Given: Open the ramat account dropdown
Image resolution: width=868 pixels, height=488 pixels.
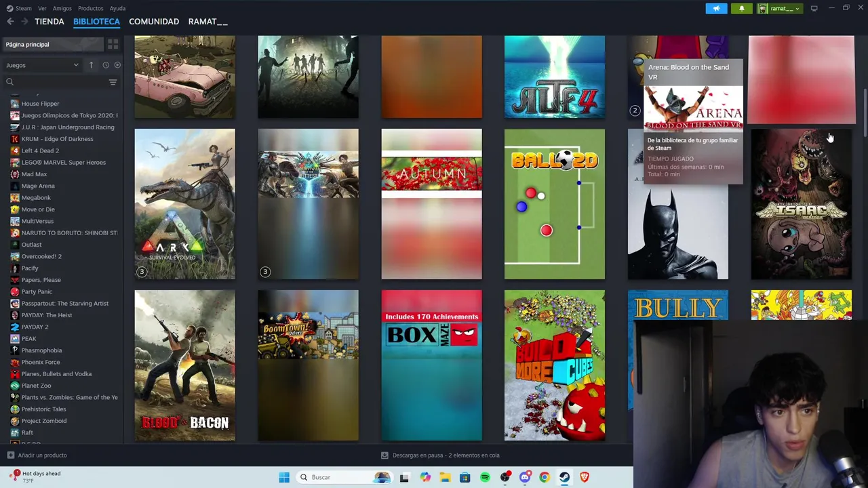Looking at the screenshot, I should click(x=780, y=8).
